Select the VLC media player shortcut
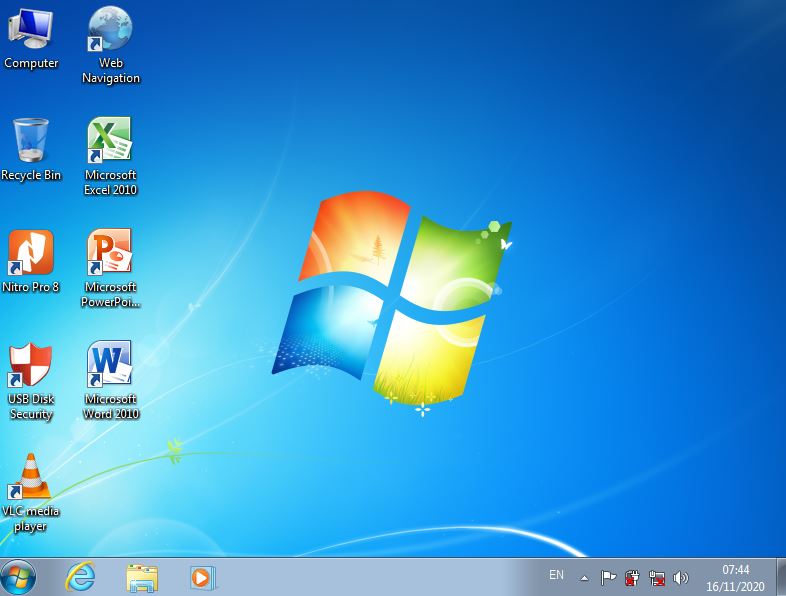Viewport: 786px width, 596px height. point(31,493)
